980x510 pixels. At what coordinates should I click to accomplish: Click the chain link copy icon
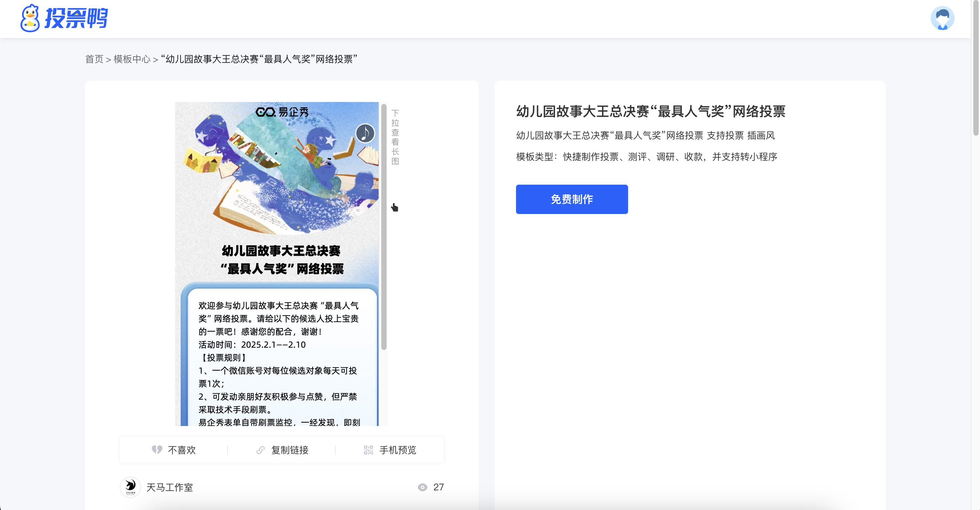(261, 450)
